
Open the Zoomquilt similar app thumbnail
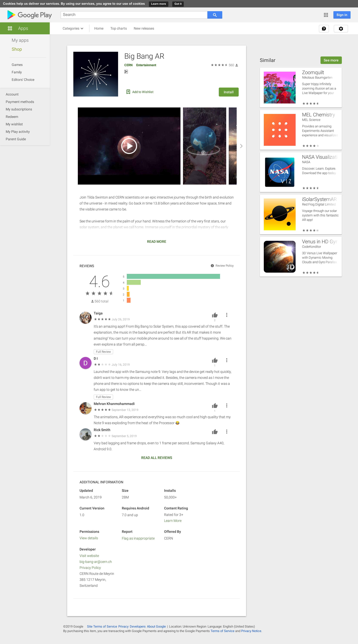click(280, 88)
